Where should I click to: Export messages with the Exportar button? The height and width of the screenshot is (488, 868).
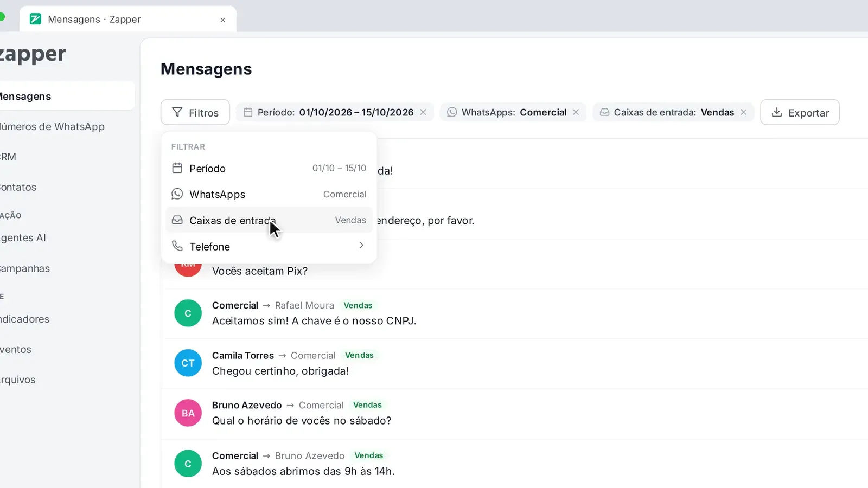(x=800, y=112)
